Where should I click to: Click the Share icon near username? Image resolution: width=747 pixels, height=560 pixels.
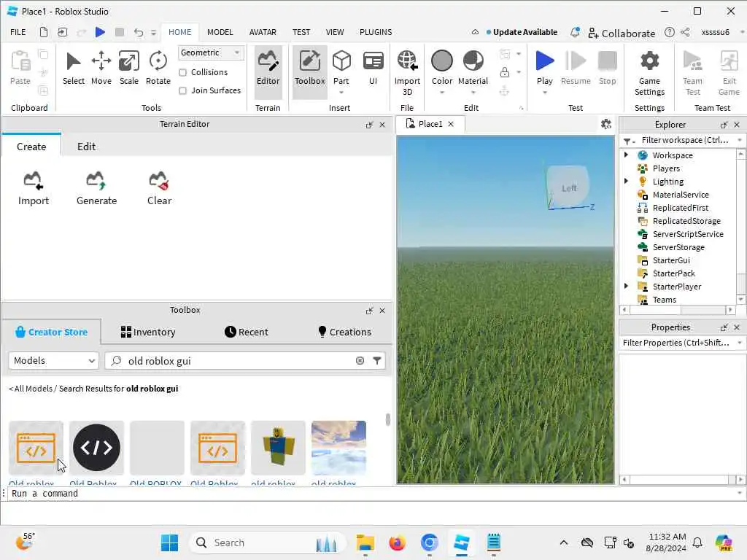[x=685, y=32]
